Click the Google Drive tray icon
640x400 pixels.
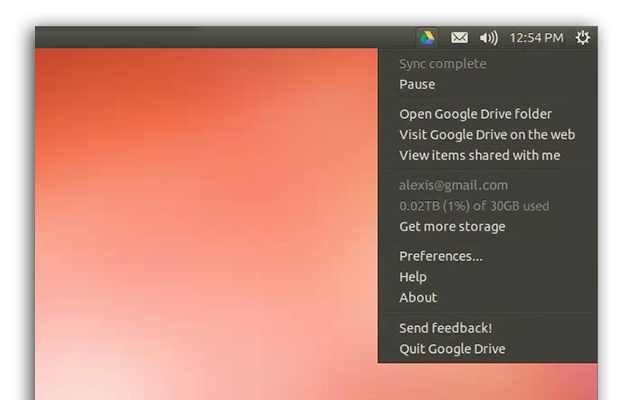(427, 38)
